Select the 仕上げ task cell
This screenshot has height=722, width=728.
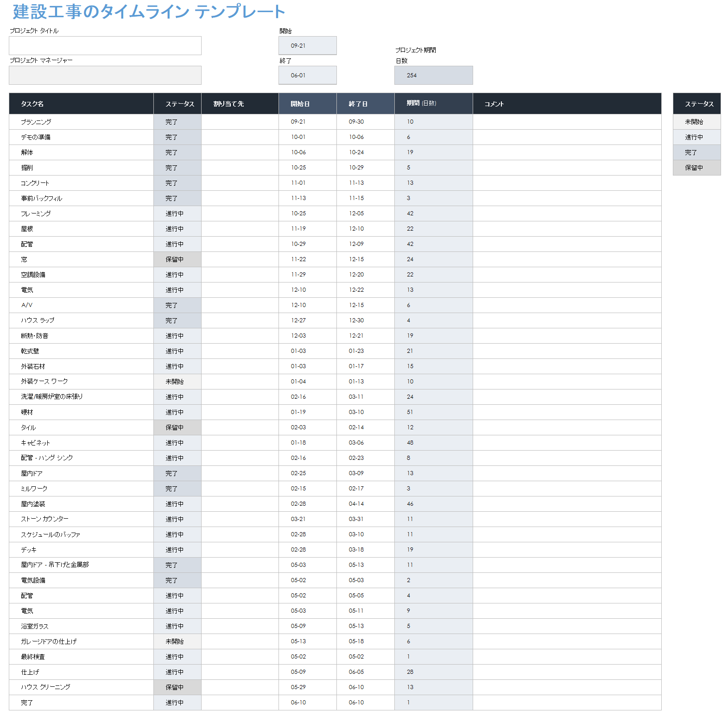[x=82, y=672]
